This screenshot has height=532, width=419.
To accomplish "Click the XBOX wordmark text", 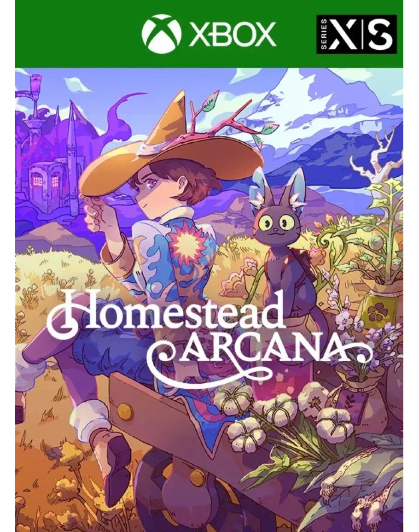I will pyautogui.click(x=233, y=34).
